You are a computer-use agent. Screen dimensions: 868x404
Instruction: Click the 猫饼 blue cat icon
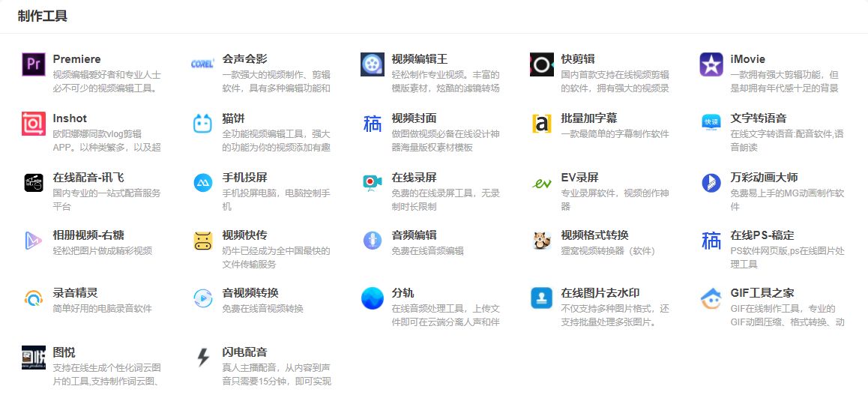point(203,124)
